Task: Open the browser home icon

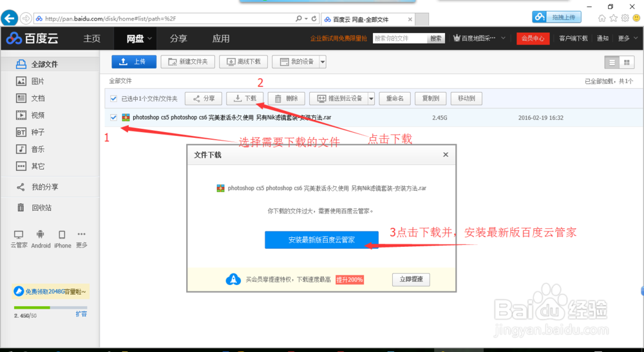Action: tap(601, 18)
